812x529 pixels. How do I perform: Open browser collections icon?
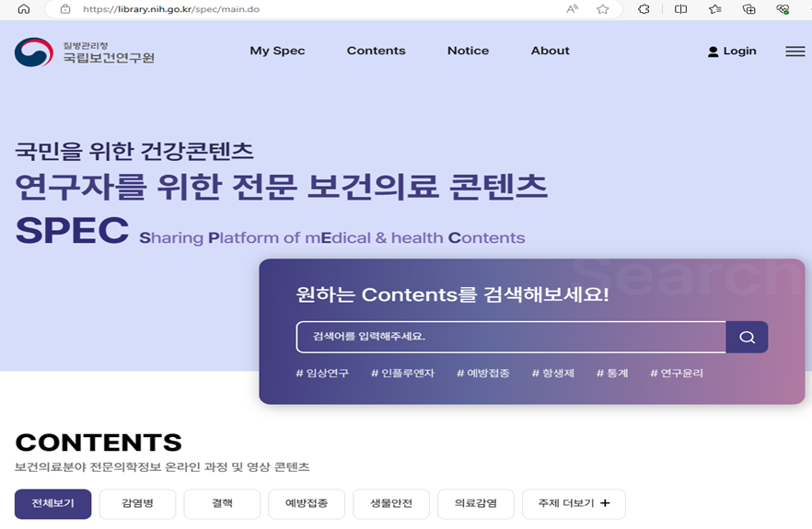[748, 9]
